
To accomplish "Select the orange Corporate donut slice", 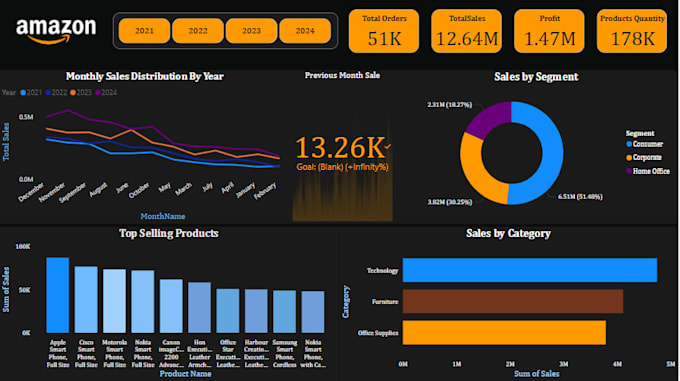I will point(475,173).
